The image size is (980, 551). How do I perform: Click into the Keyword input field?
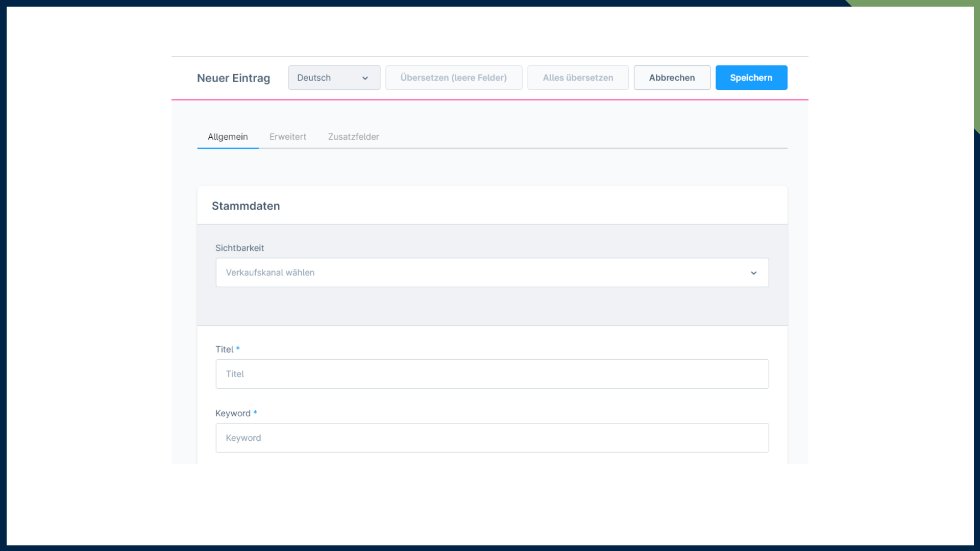[492, 438]
